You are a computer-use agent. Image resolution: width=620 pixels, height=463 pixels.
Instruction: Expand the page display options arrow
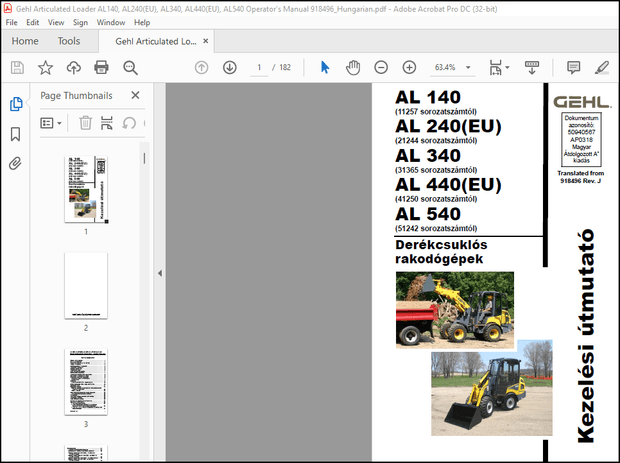507,68
